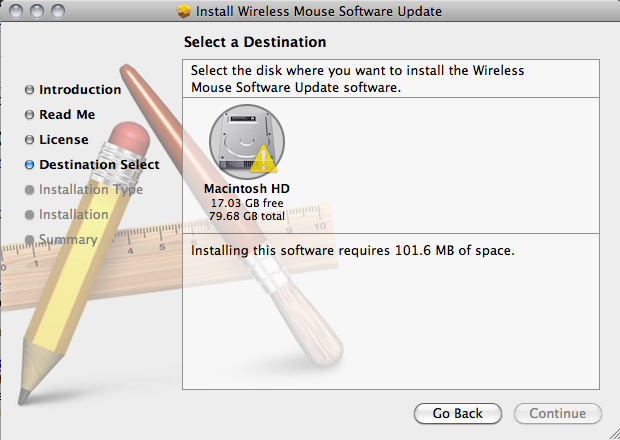Click the grayed-out Summary step
The image size is (620, 440).
[x=68, y=240]
